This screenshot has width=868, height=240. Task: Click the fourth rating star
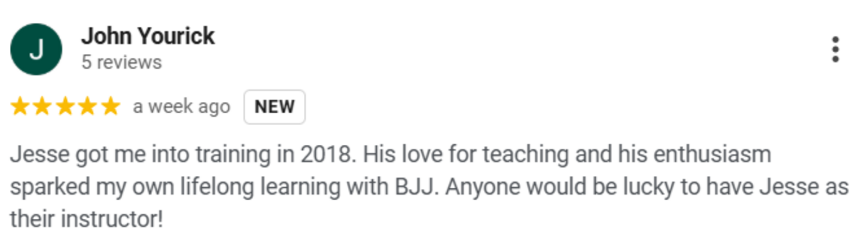[x=88, y=106]
